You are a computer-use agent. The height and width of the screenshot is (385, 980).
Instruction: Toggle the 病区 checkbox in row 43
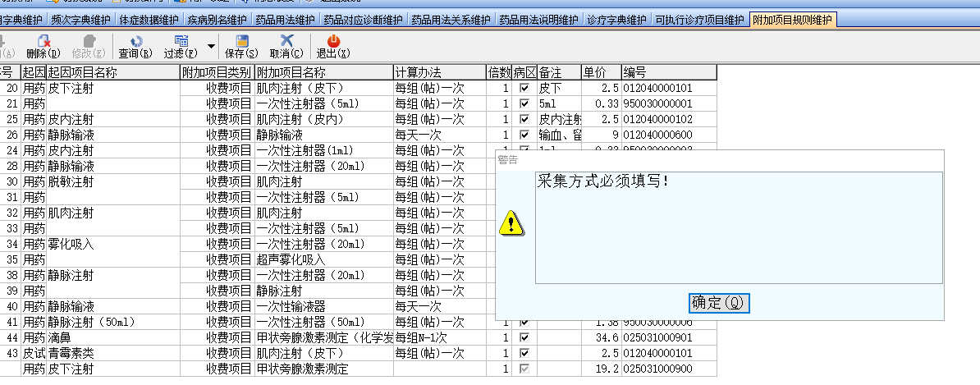pyautogui.click(x=524, y=354)
